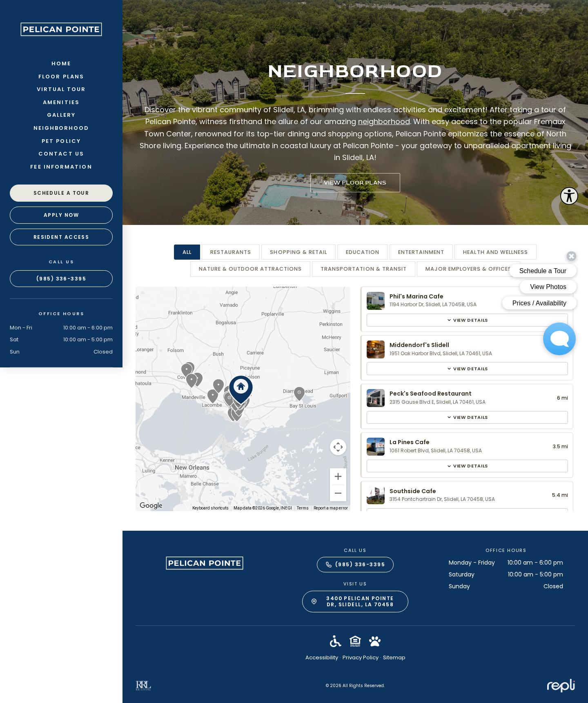Expand View Details for Middendorf's Slidell
Viewport: 588px width, 703px height.
(x=467, y=369)
